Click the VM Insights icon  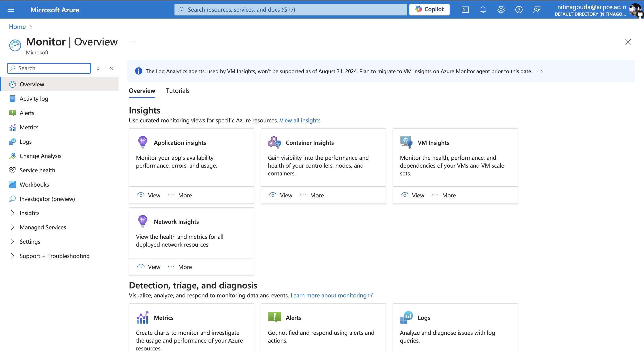(x=406, y=142)
